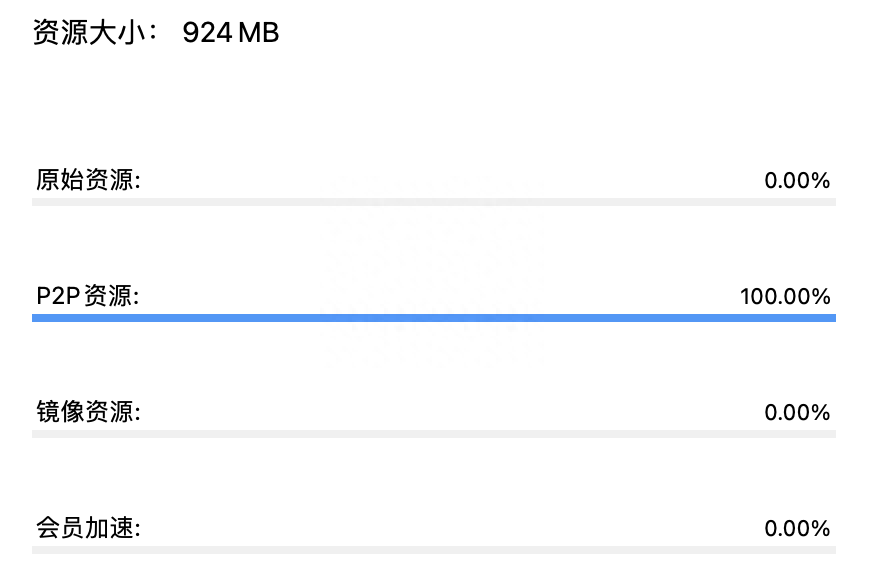Click the blue P2P资源 progress bar
This screenshot has width=872, height=574.
(434, 318)
